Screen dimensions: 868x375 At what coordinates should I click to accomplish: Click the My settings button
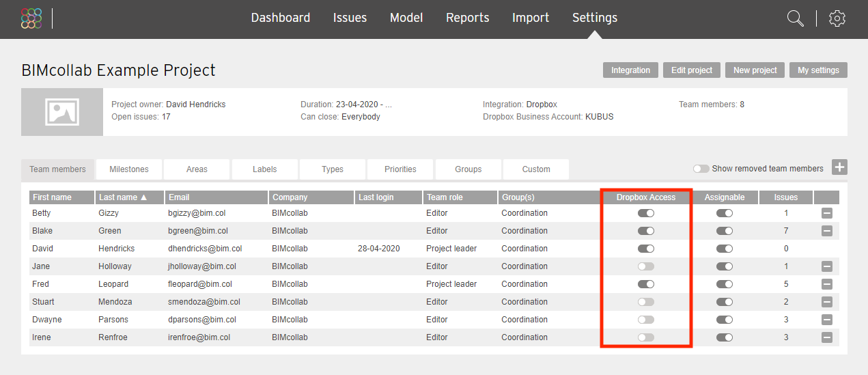tap(819, 70)
